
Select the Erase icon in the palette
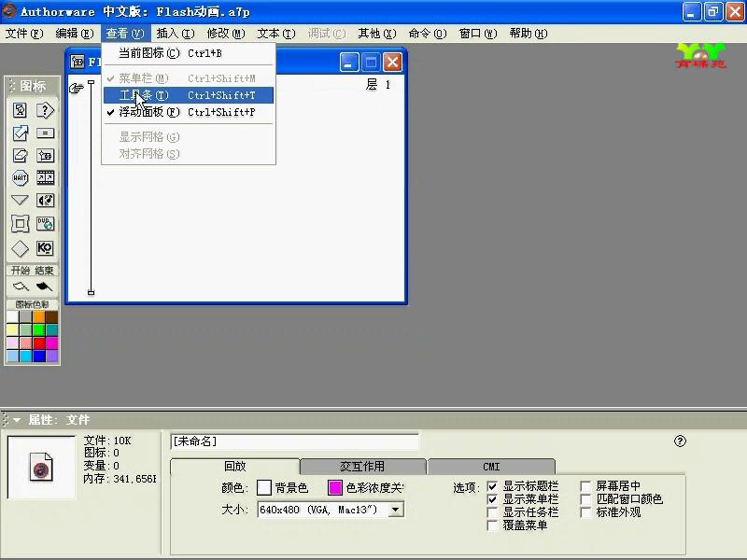click(20, 155)
